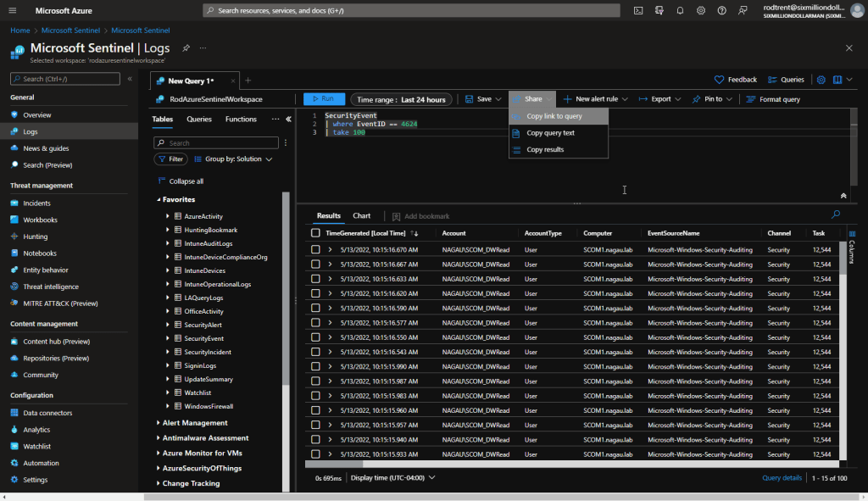Open Analytics in the sidebar
This screenshot has height=501, width=868.
(36, 430)
